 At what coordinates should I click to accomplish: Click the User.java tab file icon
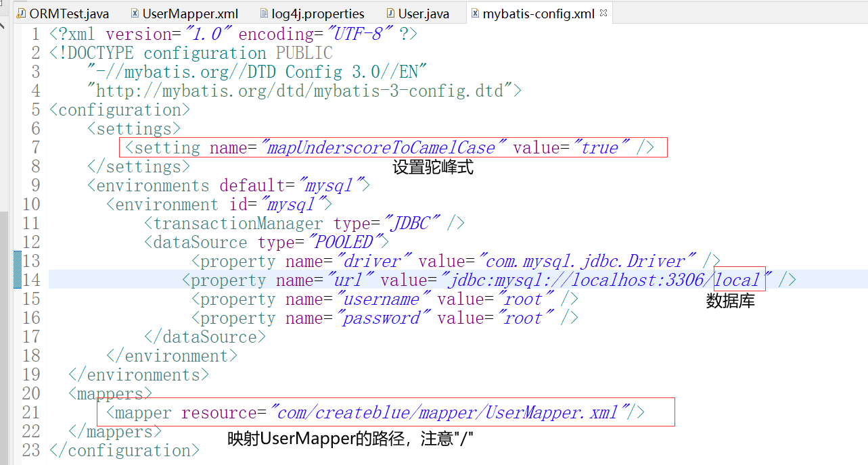pos(390,14)
